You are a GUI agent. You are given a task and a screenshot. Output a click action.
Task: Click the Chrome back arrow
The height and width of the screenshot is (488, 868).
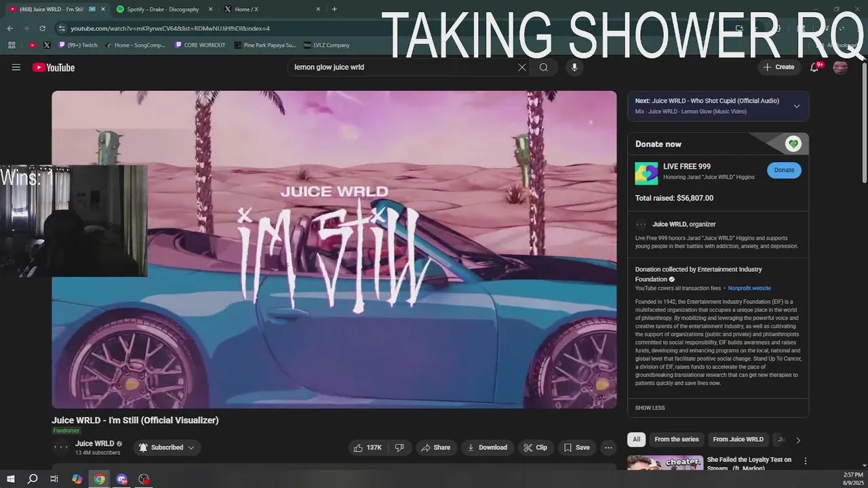click(x=9, y=28)
